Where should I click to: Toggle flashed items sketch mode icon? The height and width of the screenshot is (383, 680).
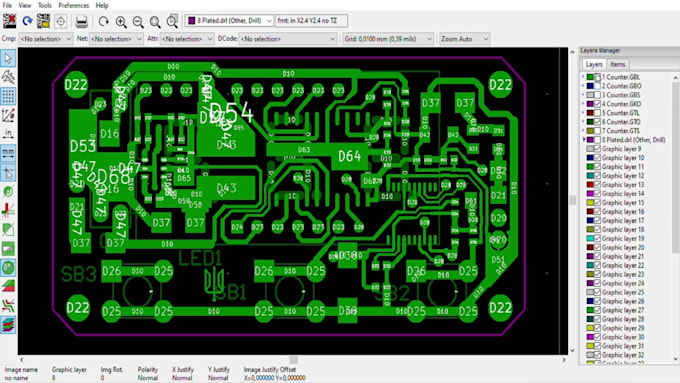coord(8,191)
